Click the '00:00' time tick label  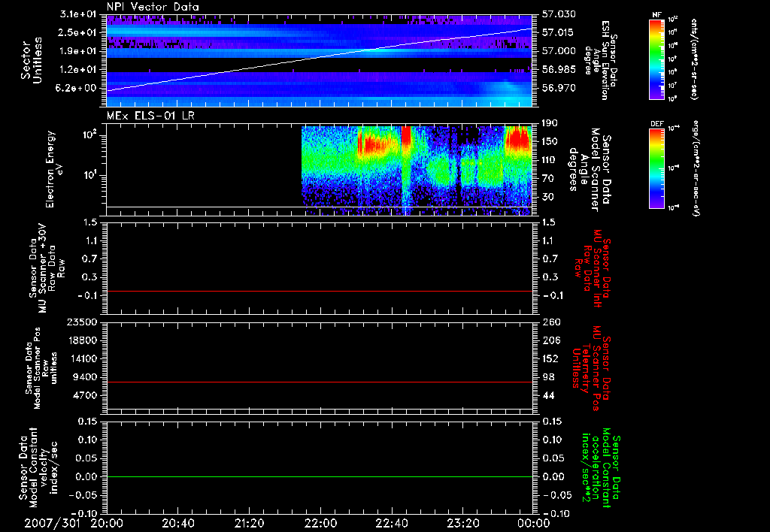click(534, 523)
